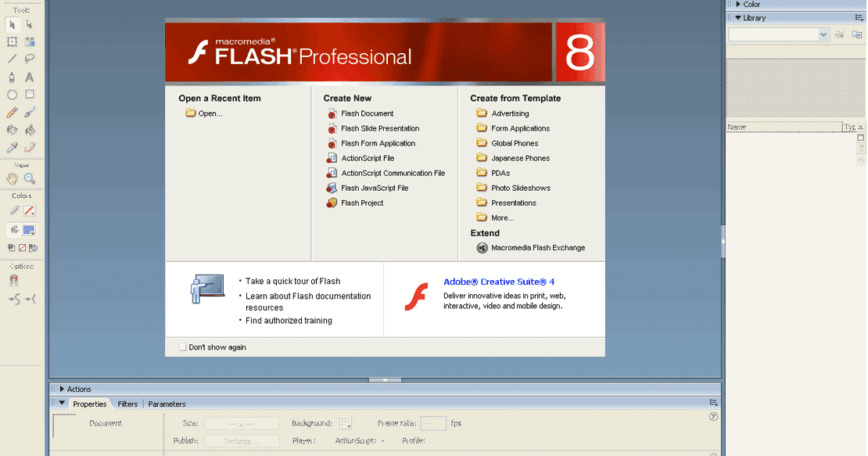Open the Library panel options menu
This screenshot has width=868, height=456.
(859, 18)
